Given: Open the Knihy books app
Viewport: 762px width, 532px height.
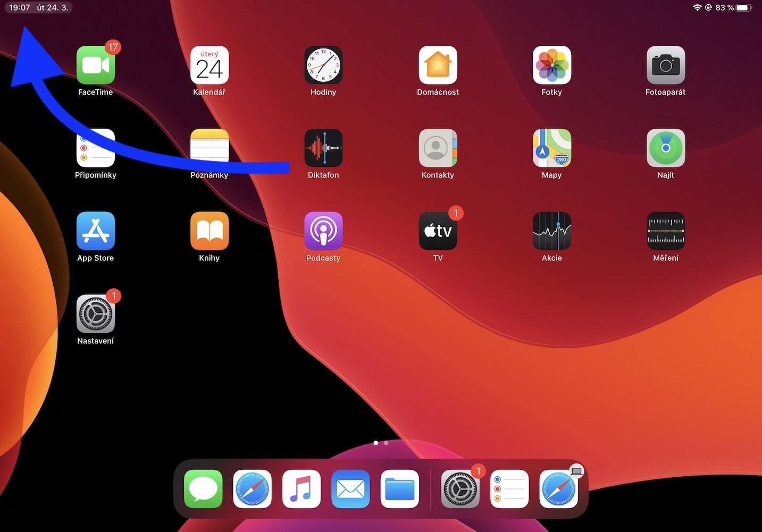Looking at the screenshot, I should tap(210, 231).
